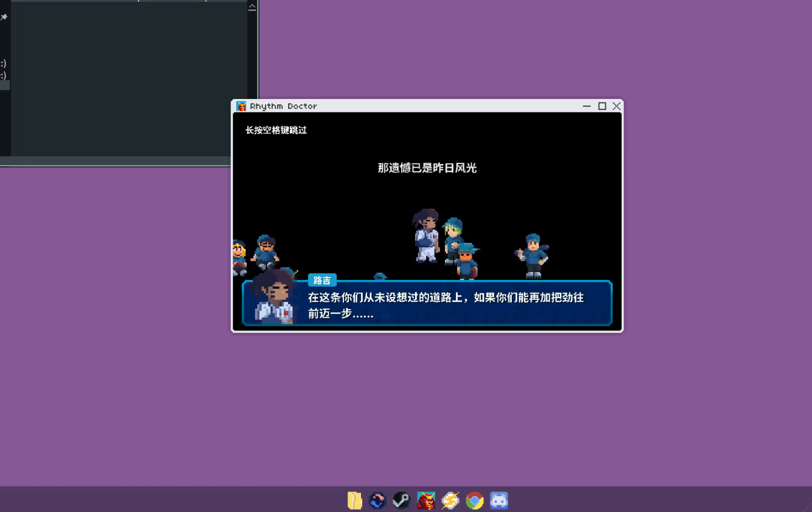Click the "路吉" speaker name tag
Image resolution: width=812 pixels, height=512 pixels.
pyautogui.click(x=322, y=281)
